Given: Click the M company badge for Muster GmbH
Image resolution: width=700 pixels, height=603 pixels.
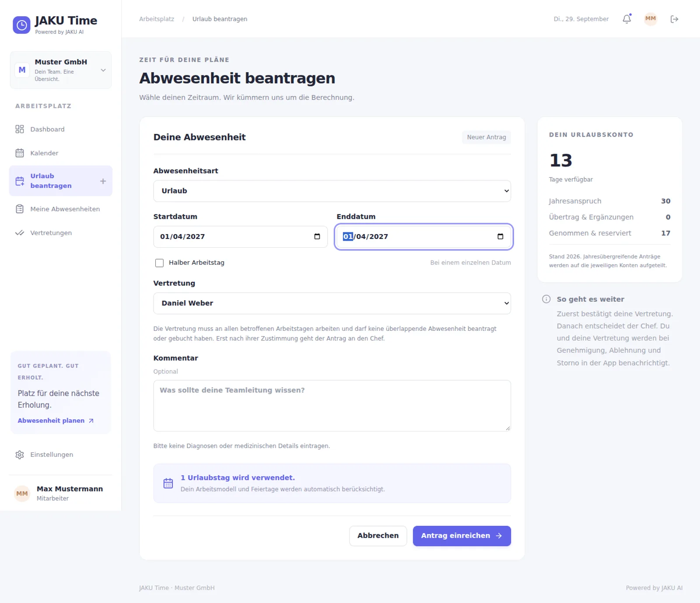Looking at the screenshot, I should tap(22, 70).
